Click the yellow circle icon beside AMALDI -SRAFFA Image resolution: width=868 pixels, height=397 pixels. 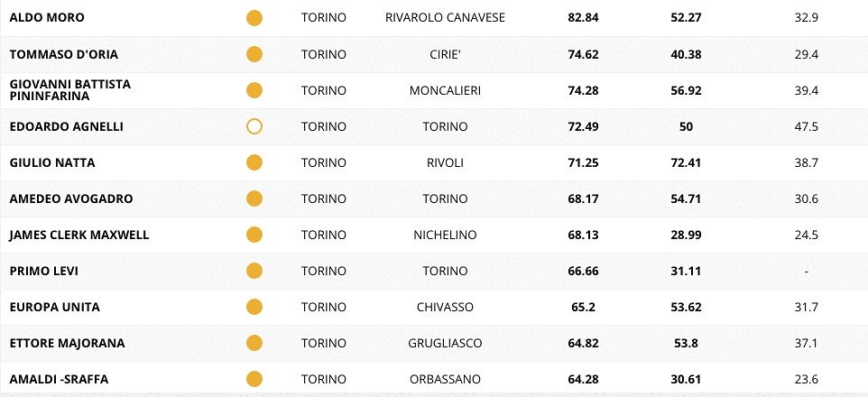click(x=254, y=379)
